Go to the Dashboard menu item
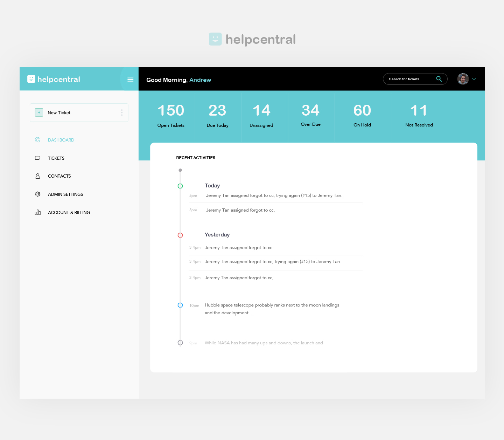The image size is (504, 440). (x=61, y=140)
